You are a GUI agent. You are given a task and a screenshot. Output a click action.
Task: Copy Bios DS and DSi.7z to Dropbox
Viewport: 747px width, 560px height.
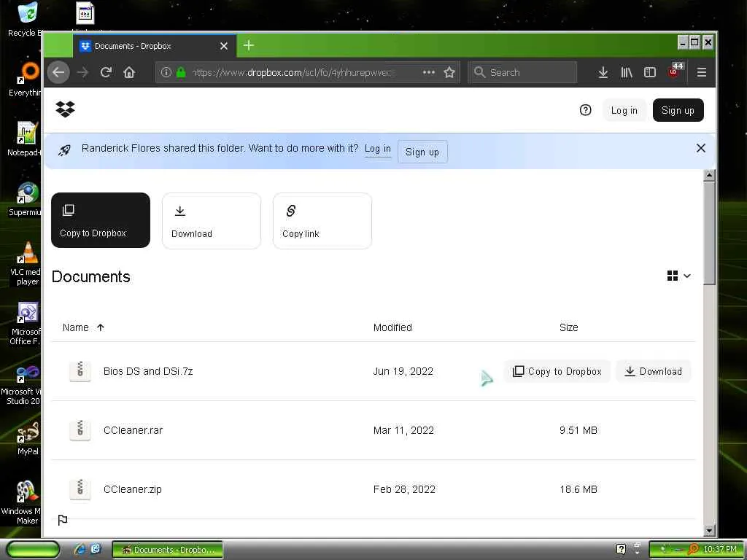click(x=557, y=371)
